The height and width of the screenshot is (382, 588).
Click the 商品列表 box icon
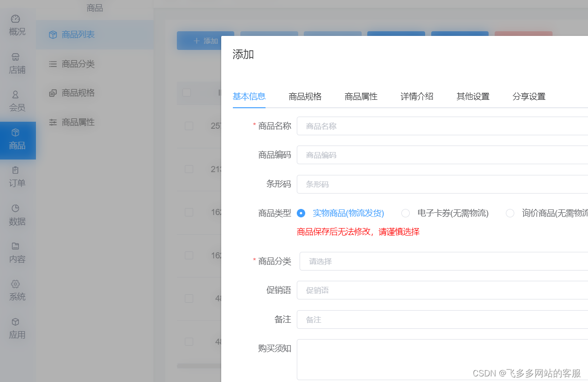pyautogui.click(x=53, y=35)
